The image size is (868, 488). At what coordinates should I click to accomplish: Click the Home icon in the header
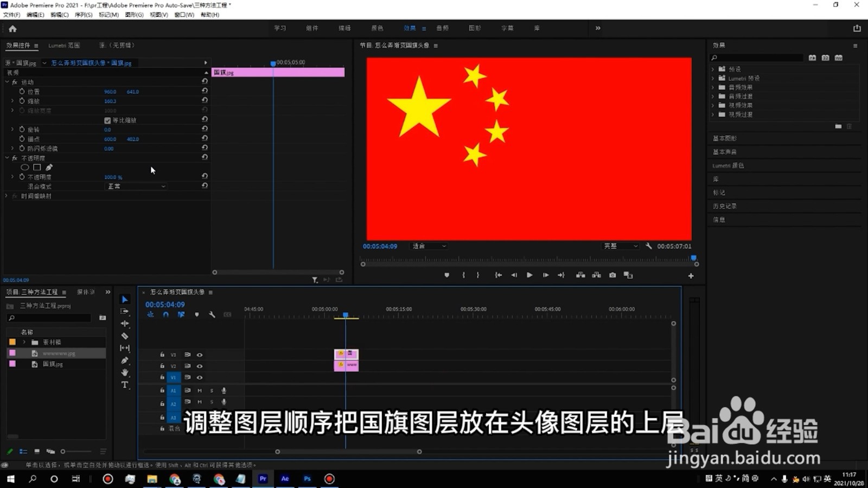pyautogui.click(x=12, y=29)
